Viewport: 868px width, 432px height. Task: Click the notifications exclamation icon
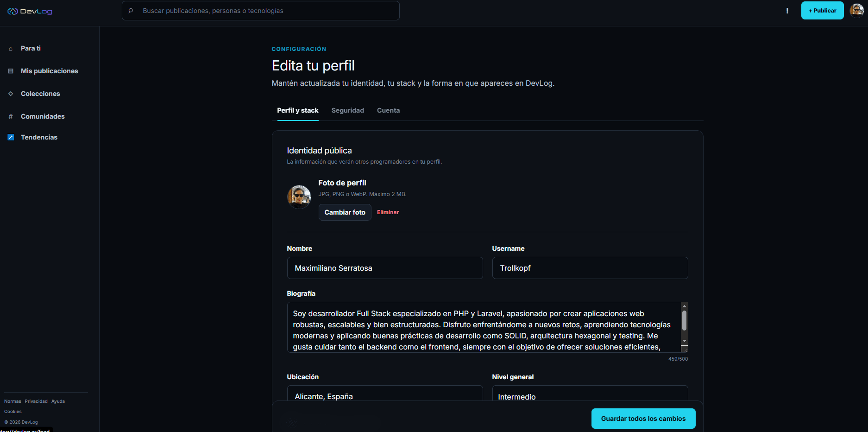tap(787, 11)
